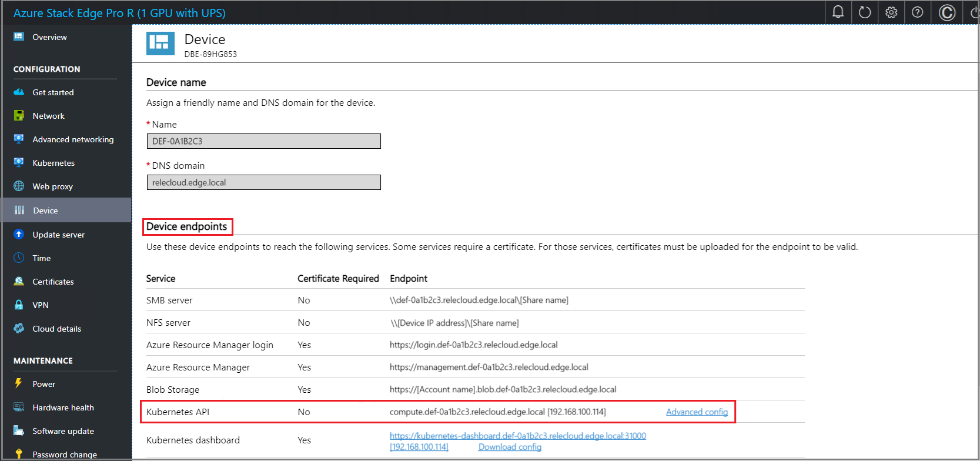The height and width of the screenshot is (461, 980).
Task: Select Advanced networking in sidebar
Action: 73,139
